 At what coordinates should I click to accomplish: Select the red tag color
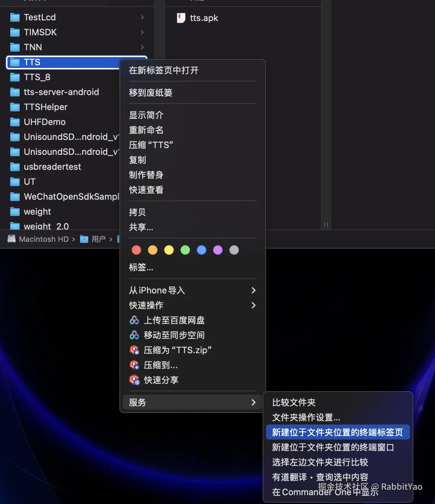(136, 250)
